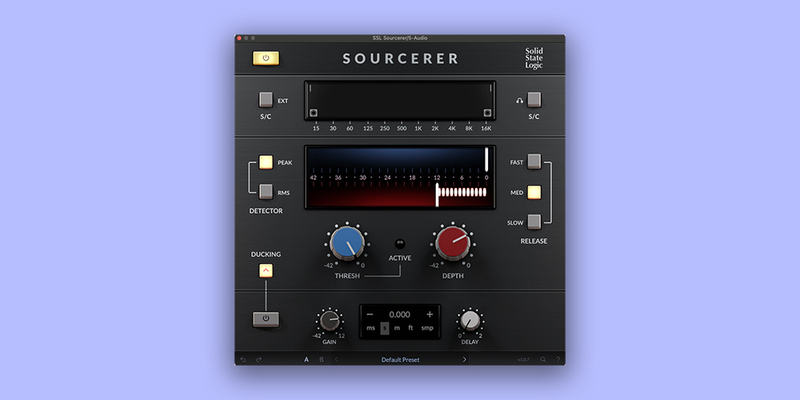800x400 pixels.
Task: Go to the next preset arrow
Action: [x=464, y=360]
